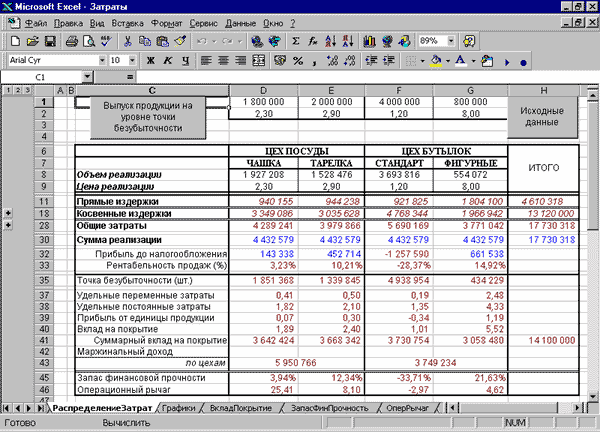Copy the selection with the Copy icon
600x432 pixels.
[x=145, y=41]
